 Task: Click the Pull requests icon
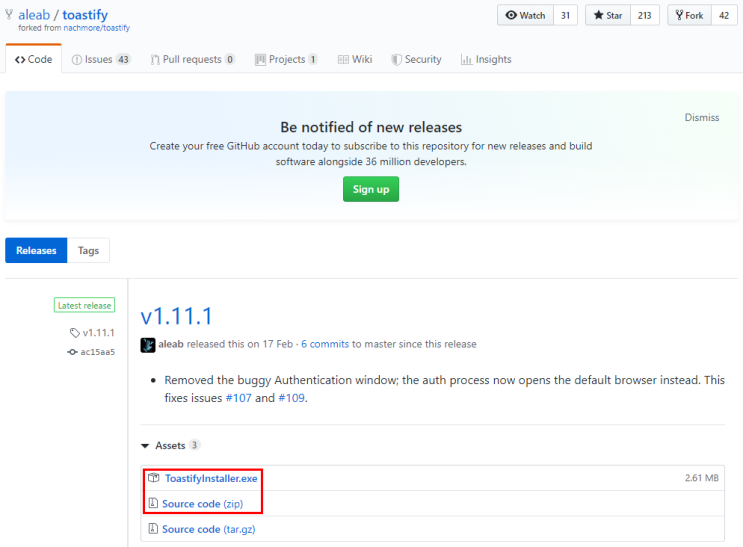point(155,60)
